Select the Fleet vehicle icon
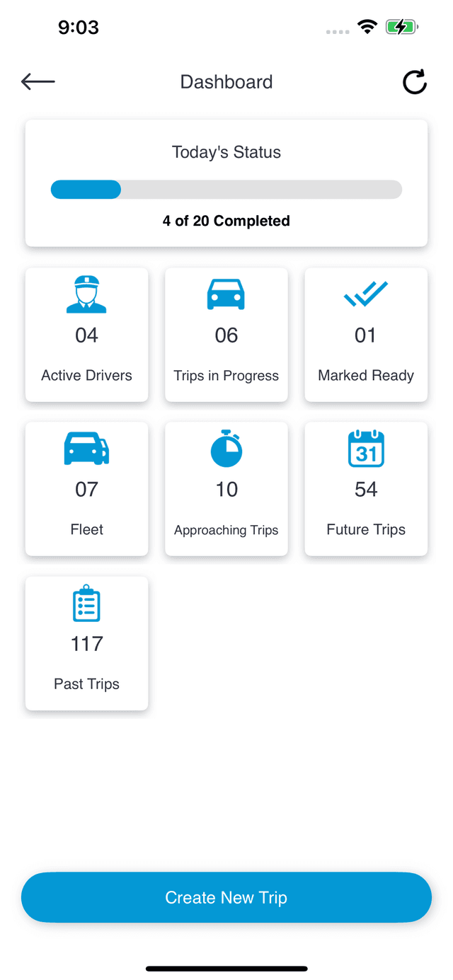Screen dimensions: 453x980 click(x=86, y=448)
